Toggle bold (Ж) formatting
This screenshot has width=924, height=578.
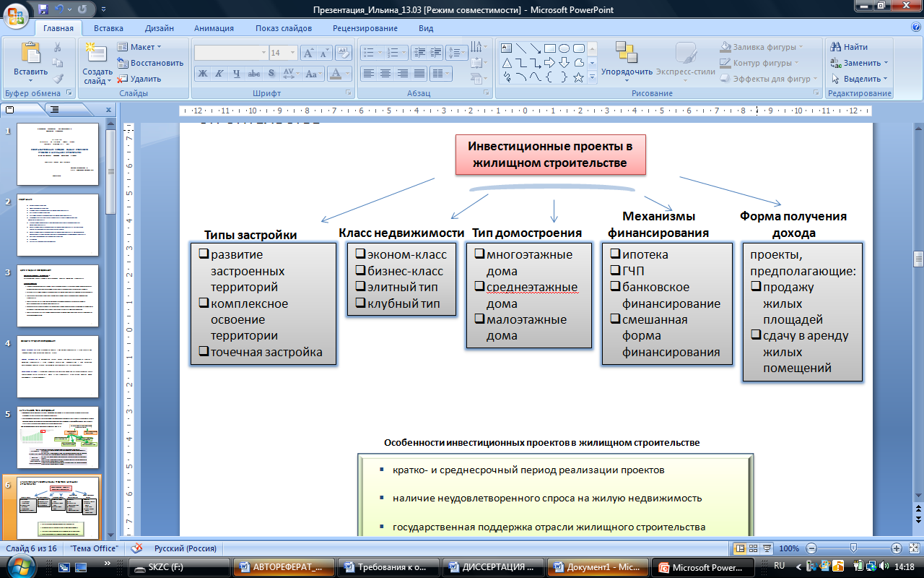203,74
